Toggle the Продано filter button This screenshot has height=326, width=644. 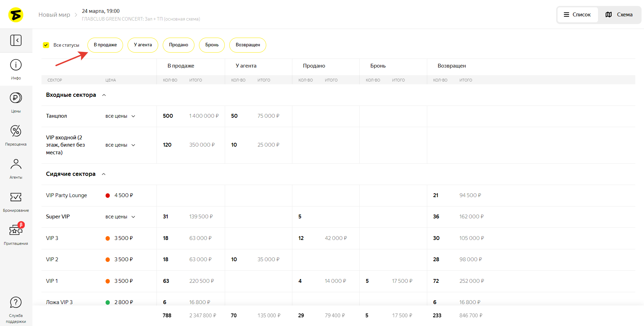coord(178,45)
